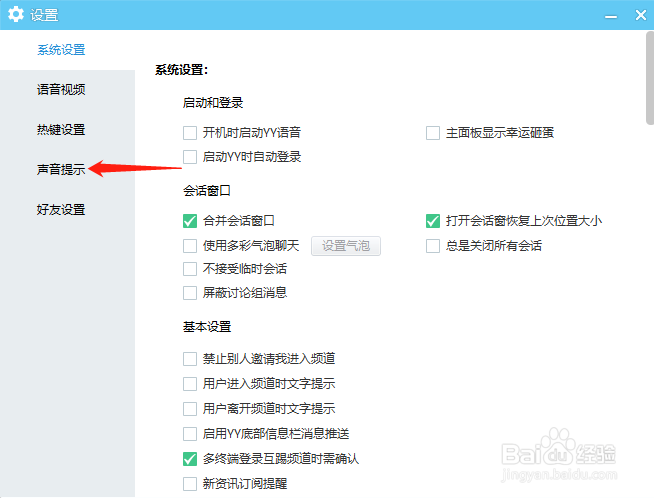Enable 启用YY底部信息栏消息推送

pos(190,434)
